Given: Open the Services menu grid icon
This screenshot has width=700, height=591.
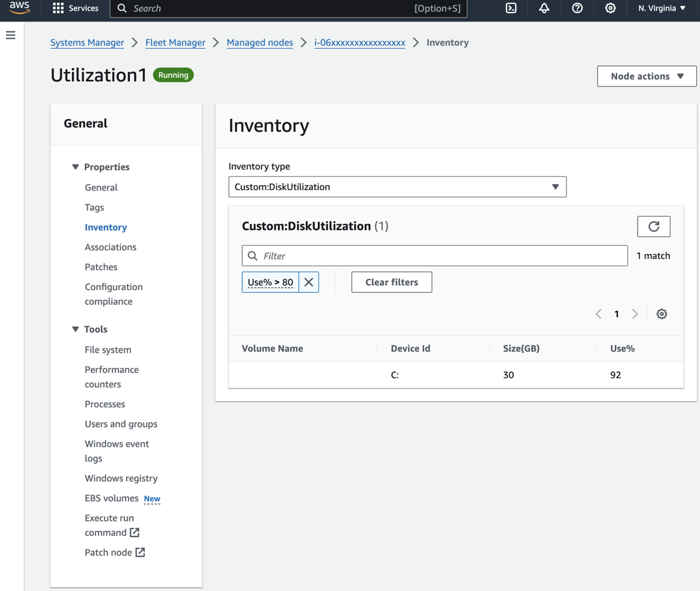Looking at the screenshot, I should (x=58, y=8).
